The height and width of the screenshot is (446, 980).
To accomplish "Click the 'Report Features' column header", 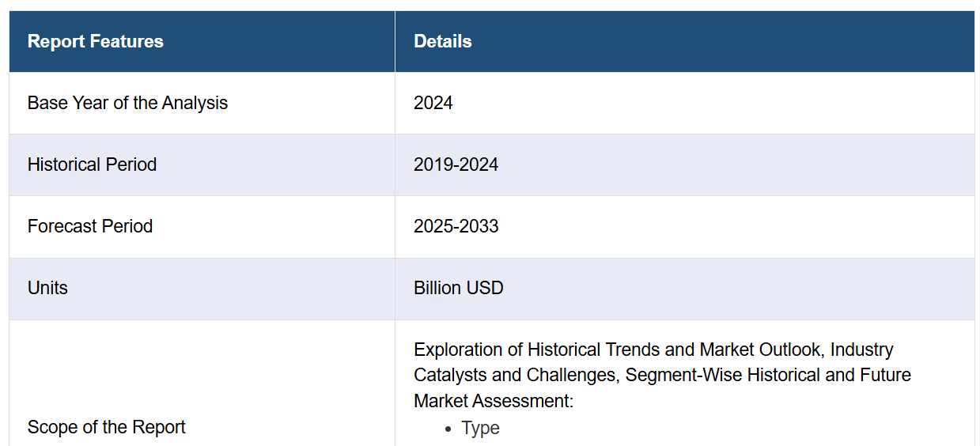I will pyautogui.click(x=202, y=41).
